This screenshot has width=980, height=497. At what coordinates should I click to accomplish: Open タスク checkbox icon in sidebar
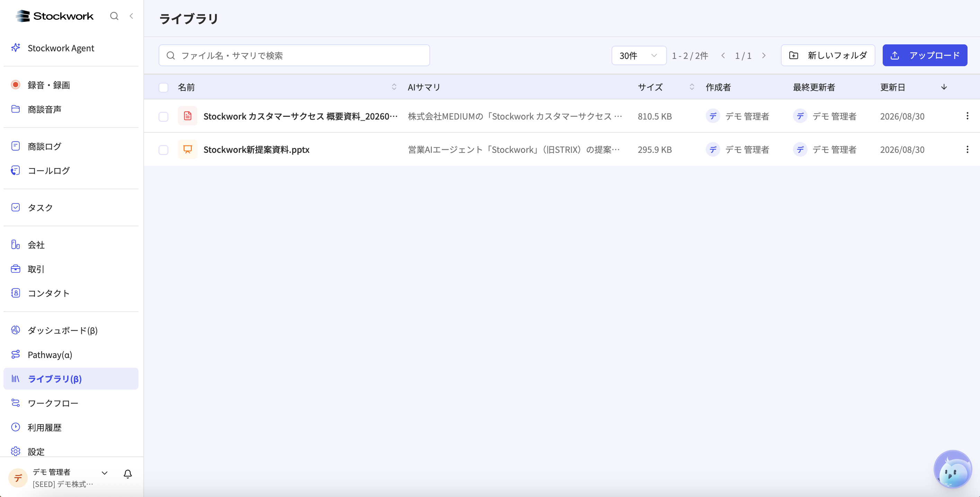point(16,207)
